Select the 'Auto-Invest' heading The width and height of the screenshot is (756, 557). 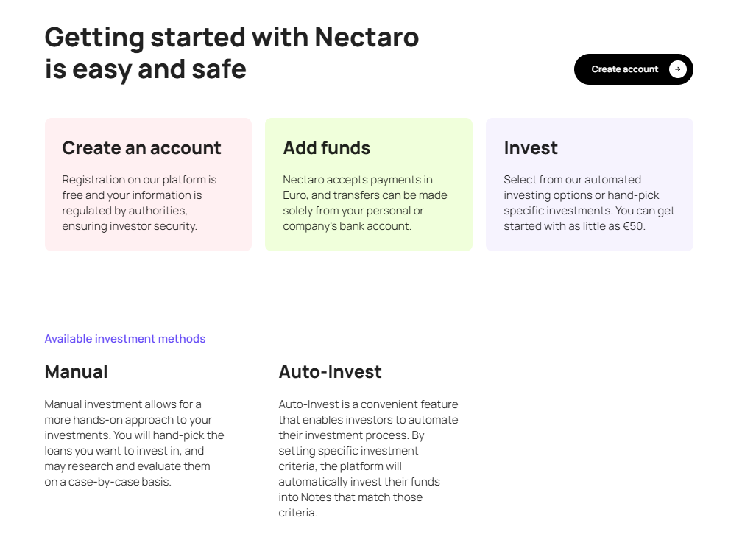tap(330, 372)
